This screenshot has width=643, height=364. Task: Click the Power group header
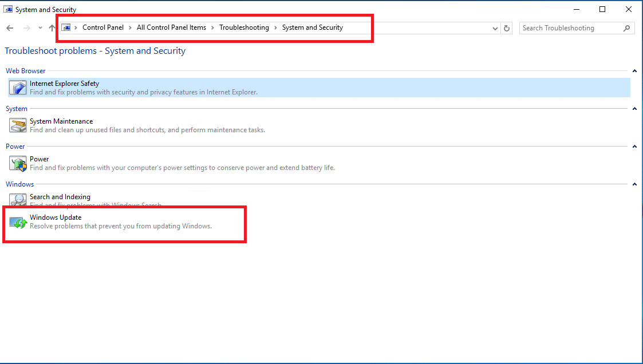pos(15,147)
